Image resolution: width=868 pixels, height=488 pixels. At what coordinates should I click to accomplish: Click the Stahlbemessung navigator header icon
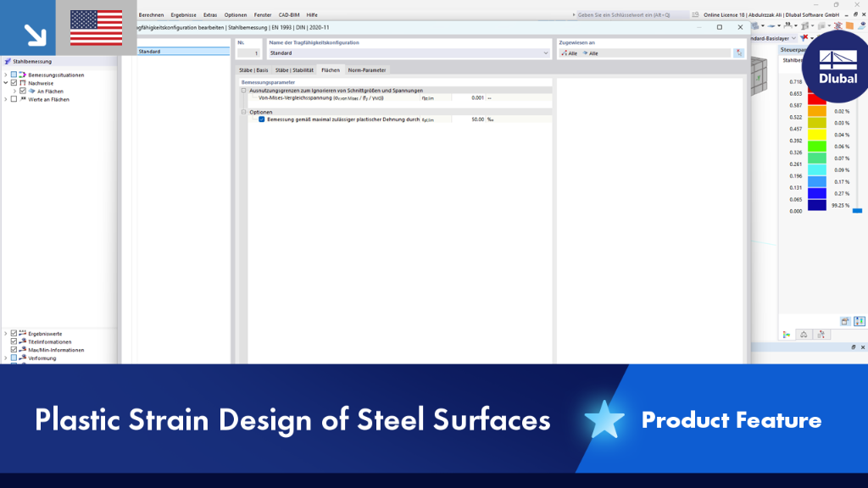[x=7, y=61]
